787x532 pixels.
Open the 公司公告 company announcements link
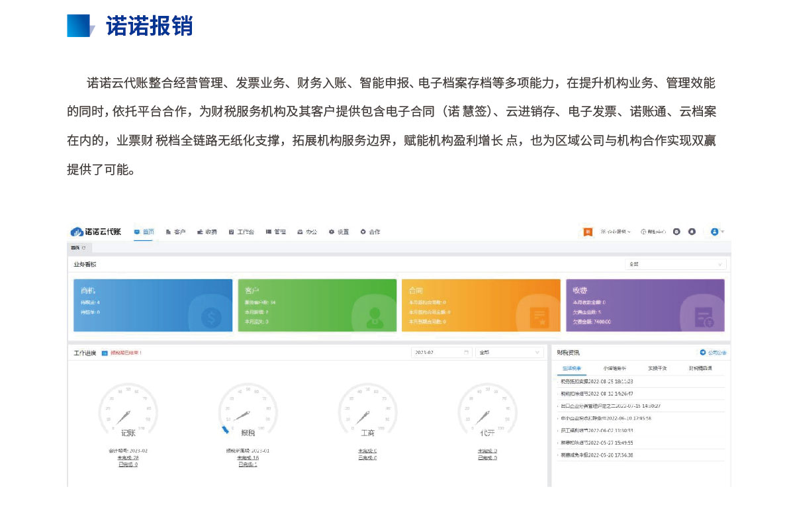(x=717, y=353)
